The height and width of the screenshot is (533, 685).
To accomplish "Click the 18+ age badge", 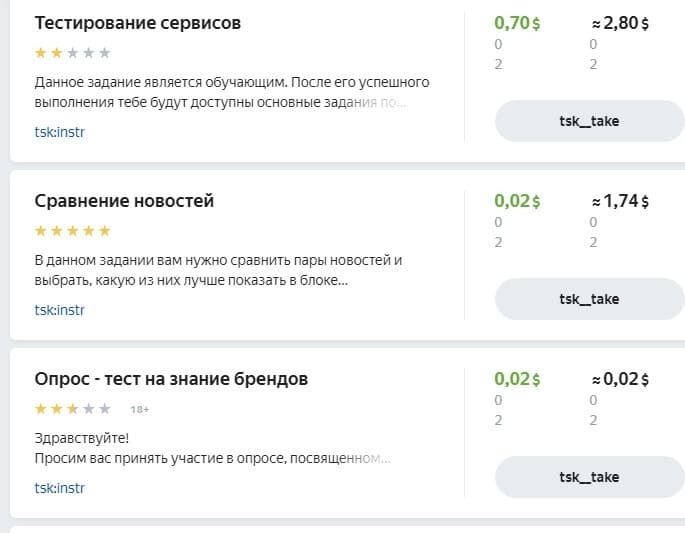I will click(139, 409).
